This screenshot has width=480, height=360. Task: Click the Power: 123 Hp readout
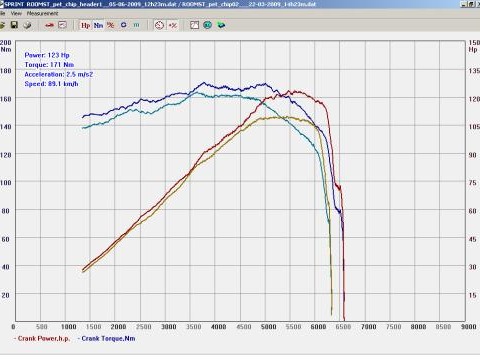pos(47,55)
